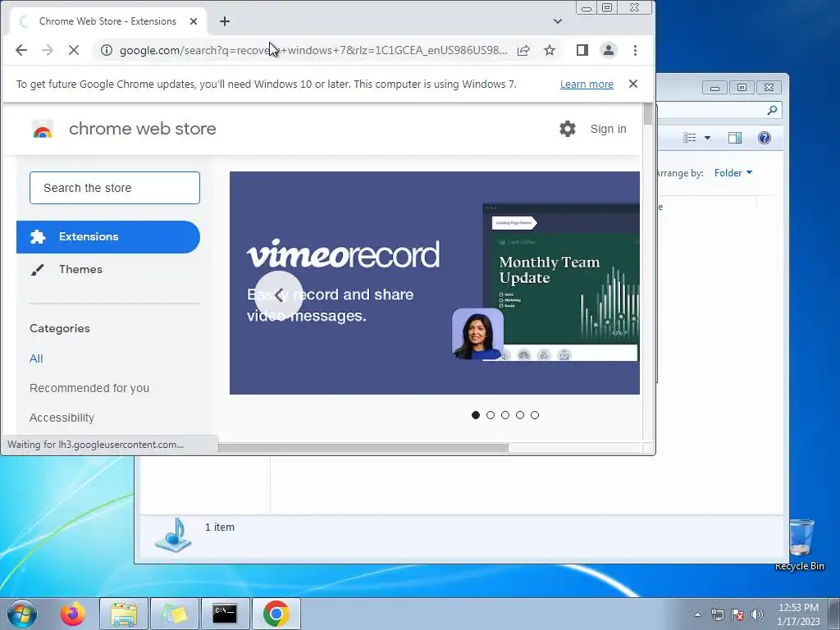Toggle the Explorer preview pane icon
The width and height of the screenshot is (840, 630).
[735, 138]
